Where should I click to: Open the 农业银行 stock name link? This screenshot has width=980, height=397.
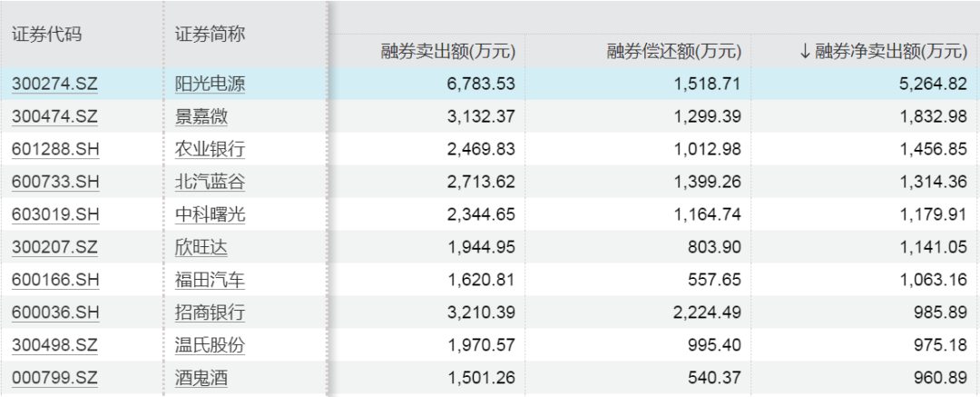[210, 149]
